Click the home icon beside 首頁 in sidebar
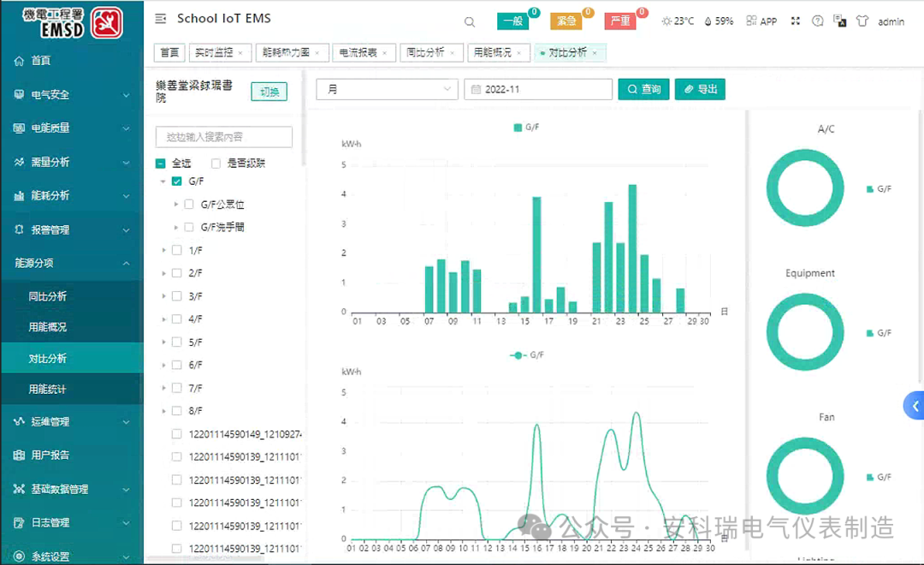Viewport: 924px width, 565px height. coord(19,61)
